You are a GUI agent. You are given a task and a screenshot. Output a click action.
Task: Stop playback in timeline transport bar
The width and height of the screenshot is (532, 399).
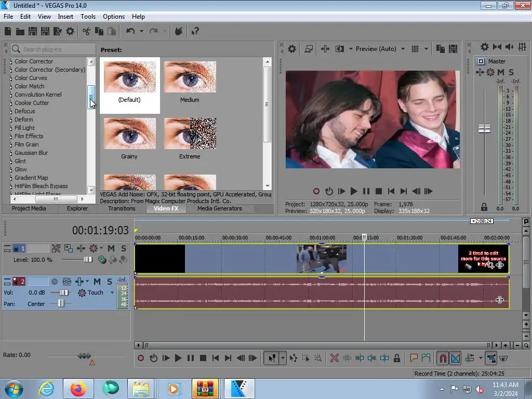pyautogui.click(x=203, y=358)
